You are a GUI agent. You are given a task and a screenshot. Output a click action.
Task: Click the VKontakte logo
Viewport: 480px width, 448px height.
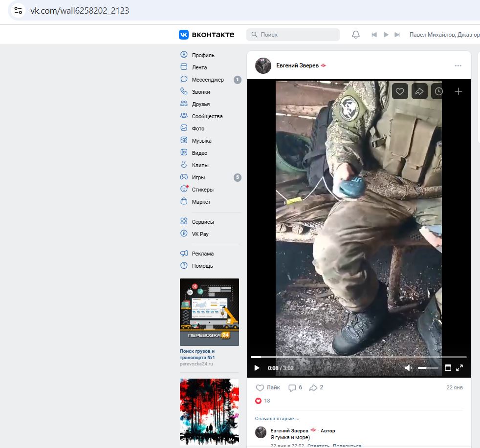coord(207,35)
